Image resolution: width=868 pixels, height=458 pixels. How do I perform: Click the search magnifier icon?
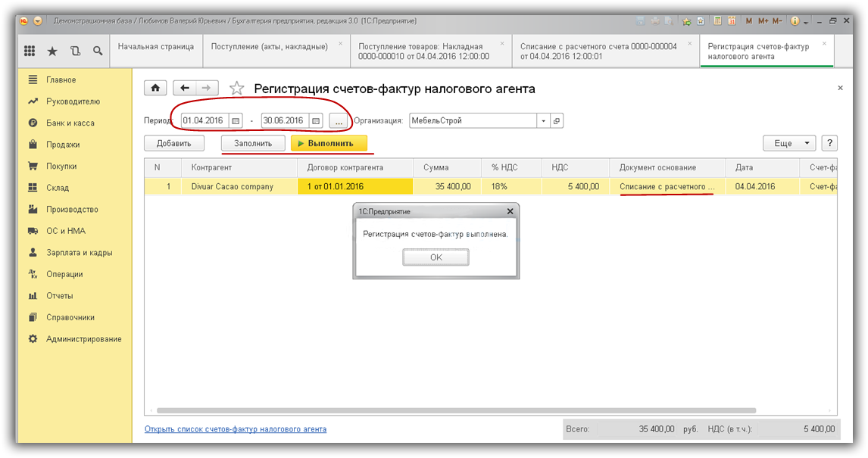pos(98,51)
